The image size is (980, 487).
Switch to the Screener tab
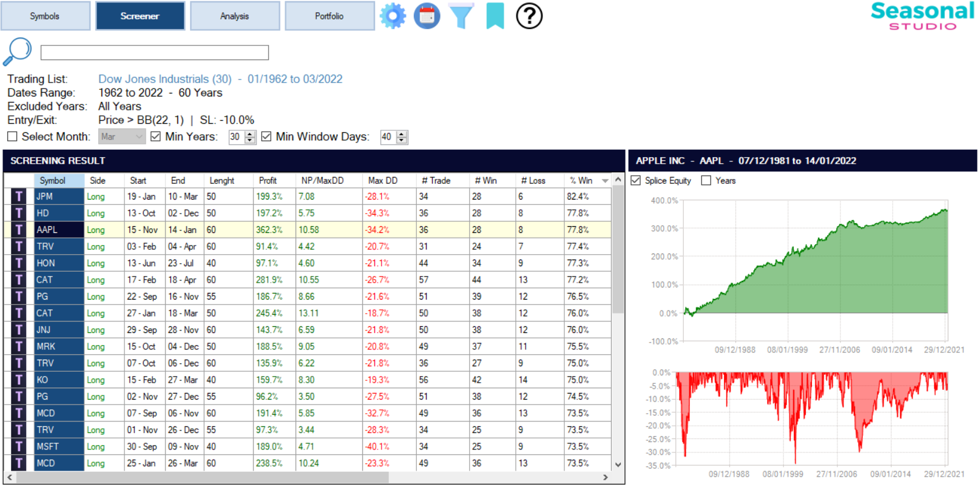(x=140, y=16)
